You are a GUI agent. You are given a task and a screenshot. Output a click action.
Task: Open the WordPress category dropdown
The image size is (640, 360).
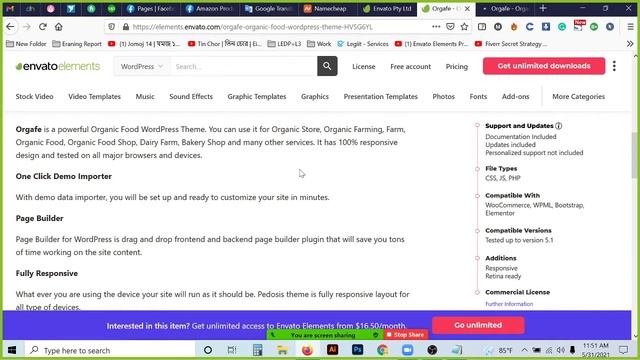(x=142, y=67)
